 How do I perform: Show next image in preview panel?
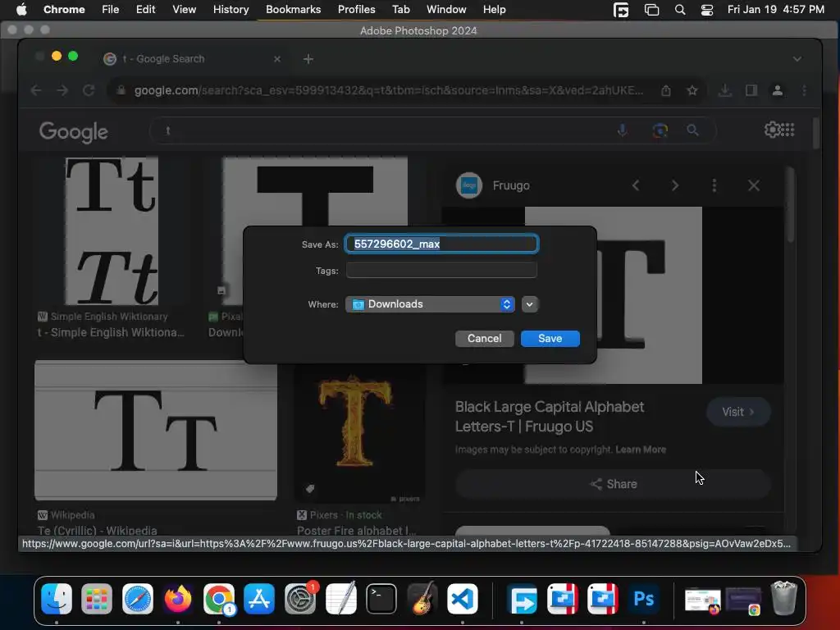click(x=675, y=185)
